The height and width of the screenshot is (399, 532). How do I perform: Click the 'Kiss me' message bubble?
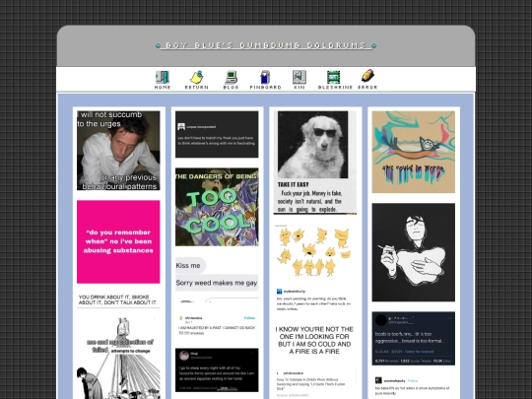(190, 265)
